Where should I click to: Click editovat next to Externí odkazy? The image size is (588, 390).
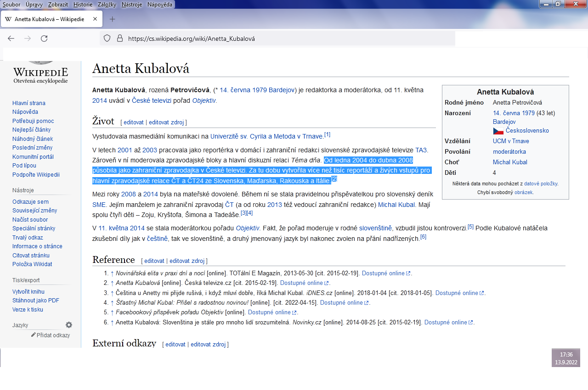pyautogui.click(x=175, y=344)
